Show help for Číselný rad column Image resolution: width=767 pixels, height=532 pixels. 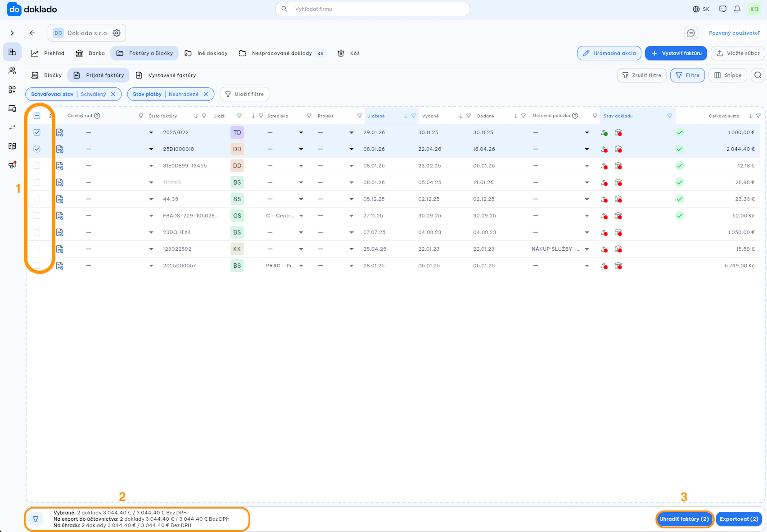coord(97,116)
